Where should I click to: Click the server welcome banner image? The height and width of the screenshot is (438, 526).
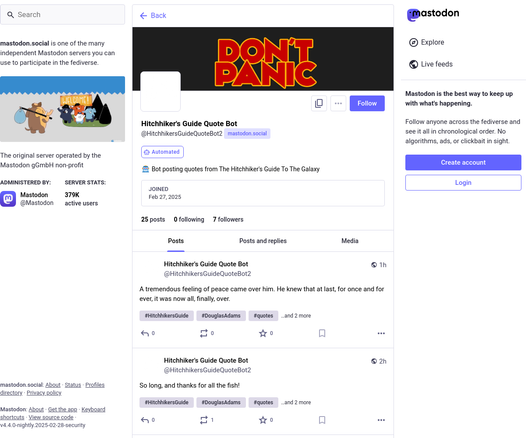coord(62,109)
